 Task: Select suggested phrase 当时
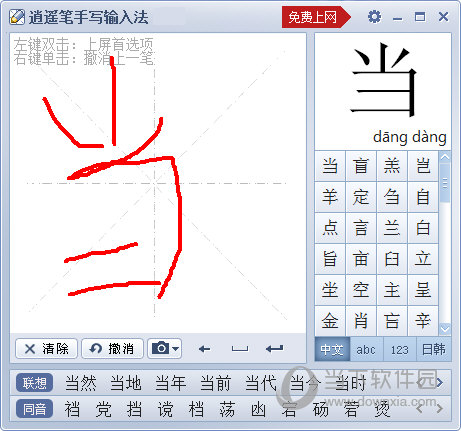pyautogui.click(x=351, y=383)
